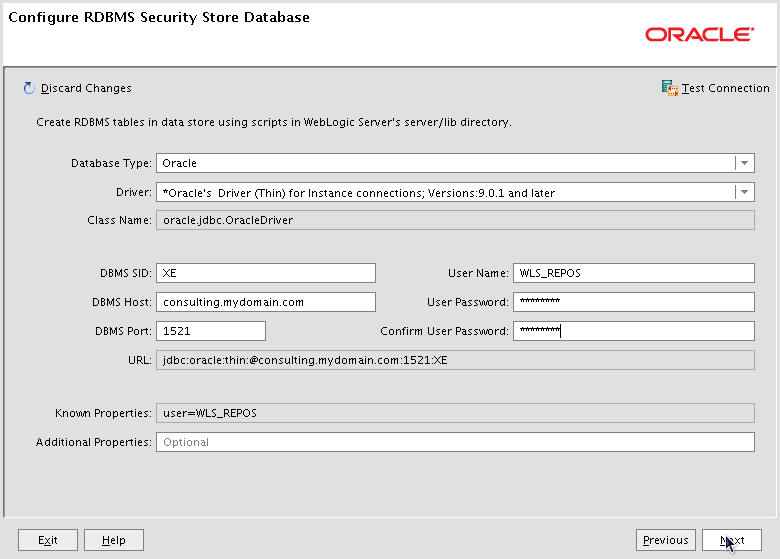Click the "DBMS SID:" label
The height and width of the screenshot is (559, 780).
(x=126, y=273)
